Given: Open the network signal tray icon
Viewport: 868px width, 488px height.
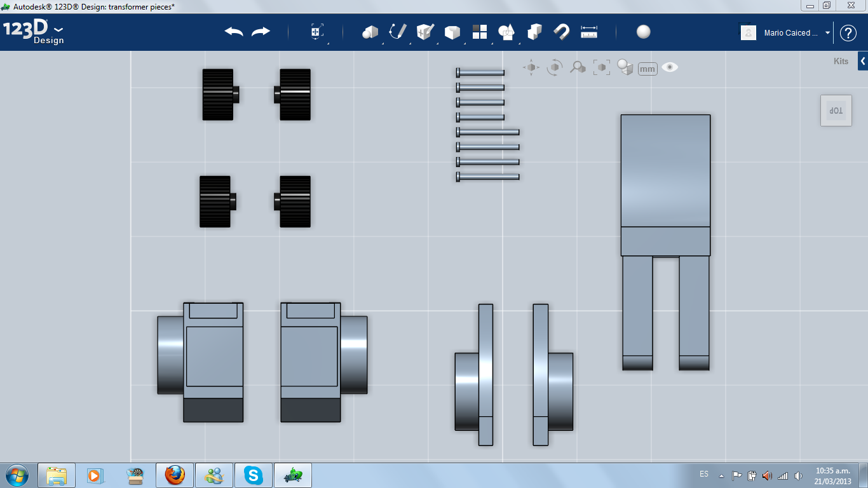Looking at the screenshot, I should point(783,475).
